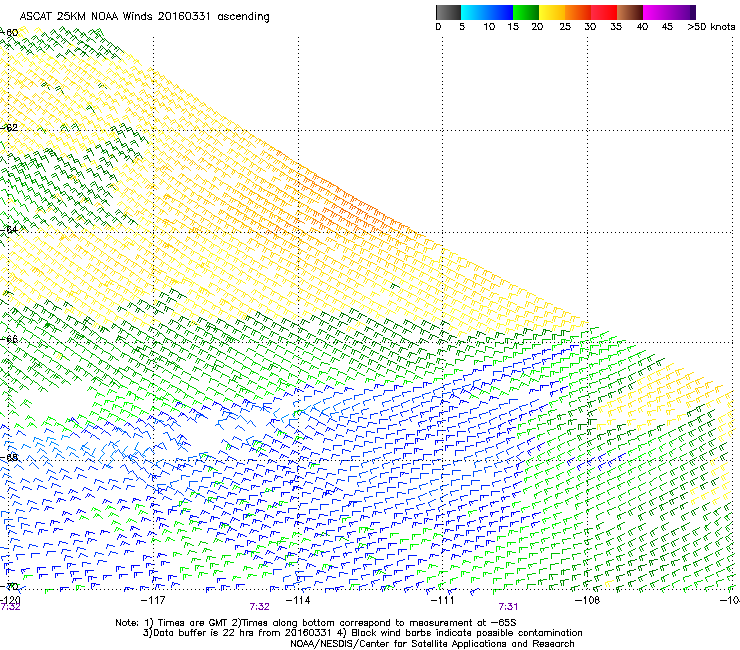This screenshot has height=650, width=740.
Task: Click the -117 longitude axis label
Action: pos(153,600)
